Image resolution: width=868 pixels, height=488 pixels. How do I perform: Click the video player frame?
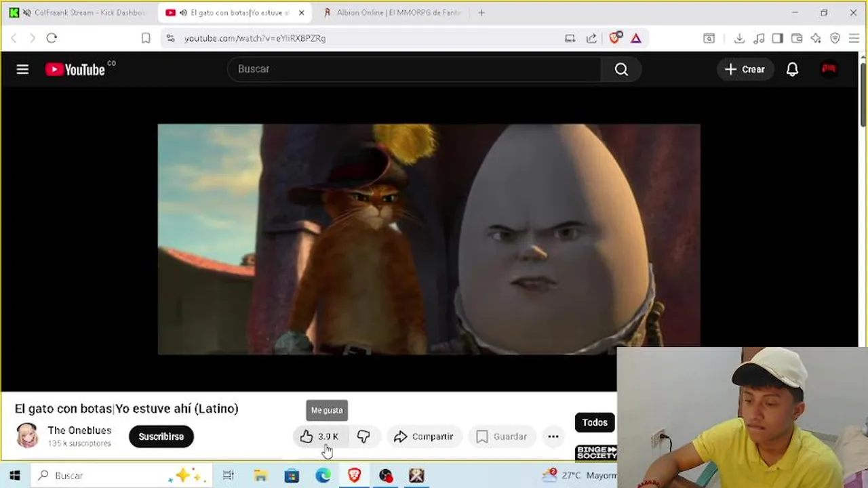pos(429,239)
